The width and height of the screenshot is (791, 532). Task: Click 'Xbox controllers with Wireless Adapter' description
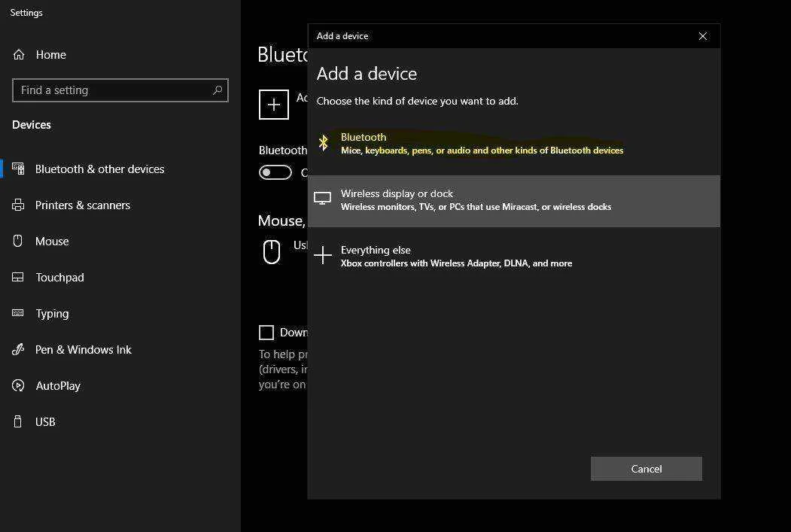(x=456, y=263)
